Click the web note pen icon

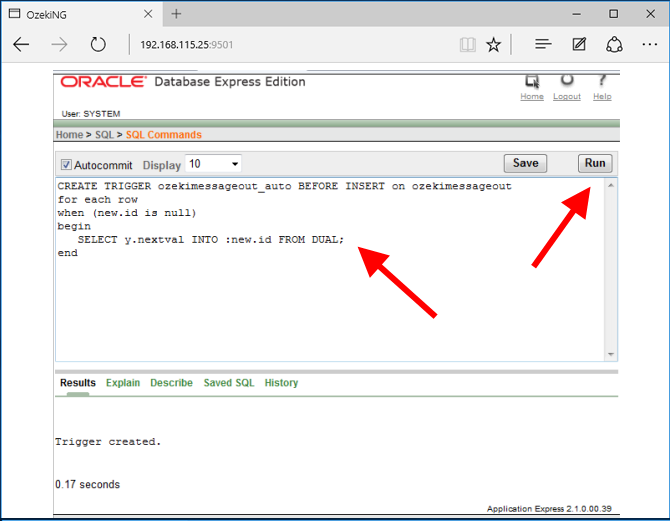(x=579, y=44)
